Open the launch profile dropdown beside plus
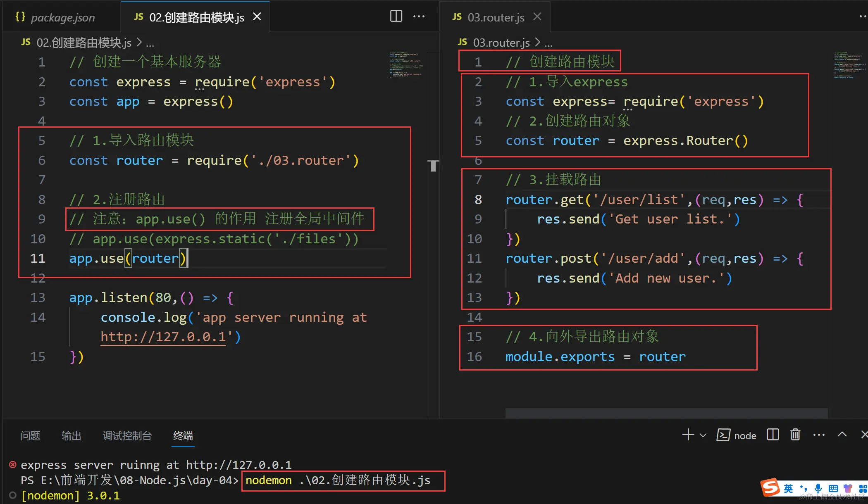 click(x=703, y=435)
